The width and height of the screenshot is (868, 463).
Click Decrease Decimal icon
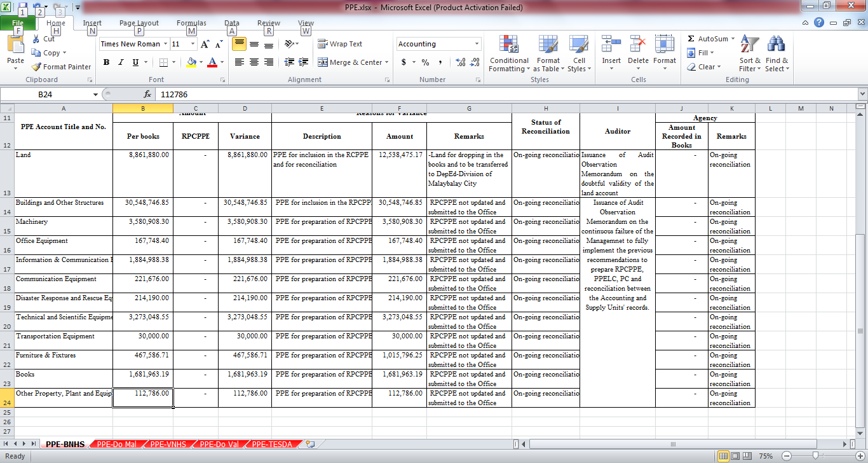475,62
